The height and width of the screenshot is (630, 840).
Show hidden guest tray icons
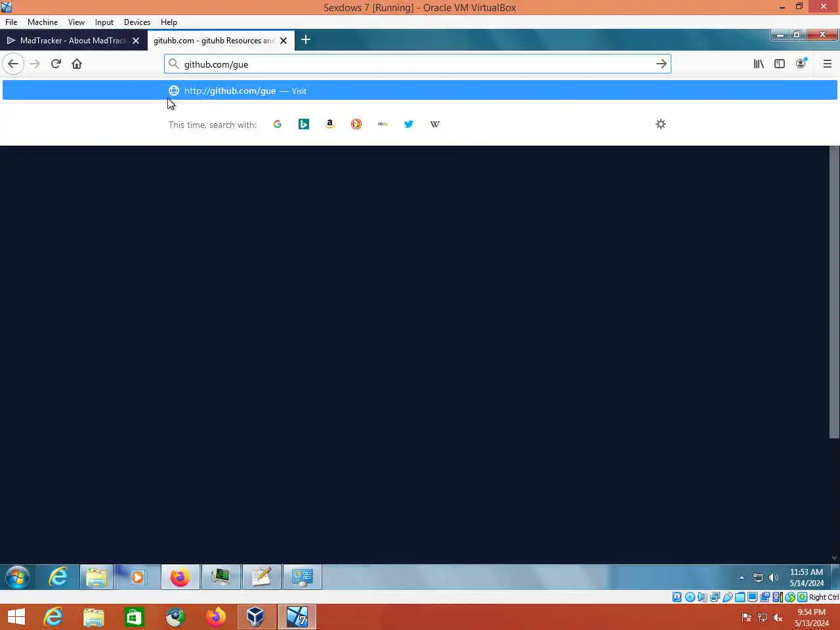coord(742,578)
